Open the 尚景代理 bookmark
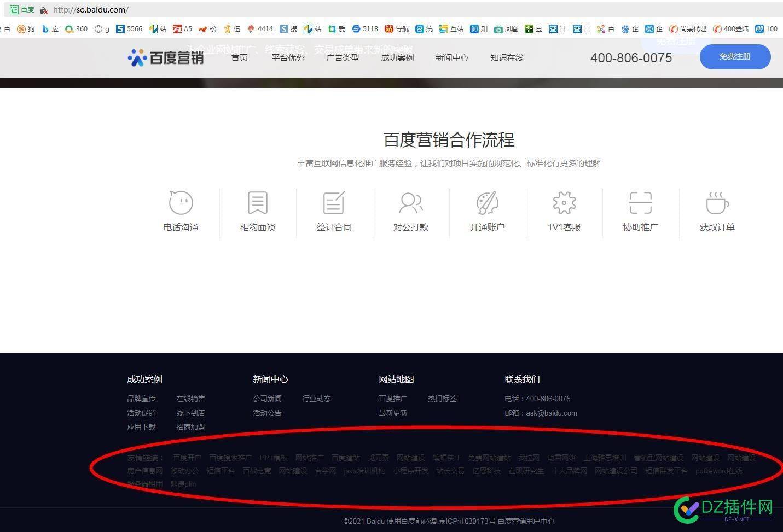 [688, 29]
